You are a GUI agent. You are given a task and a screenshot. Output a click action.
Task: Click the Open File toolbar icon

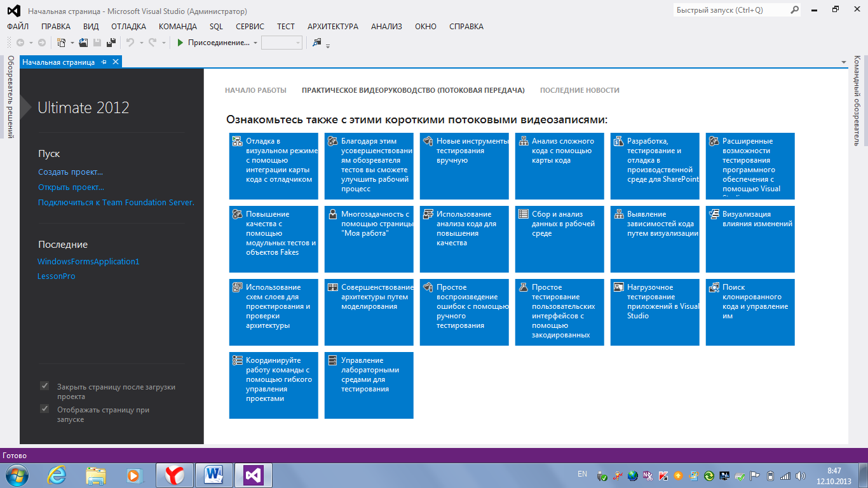point(83,43)
